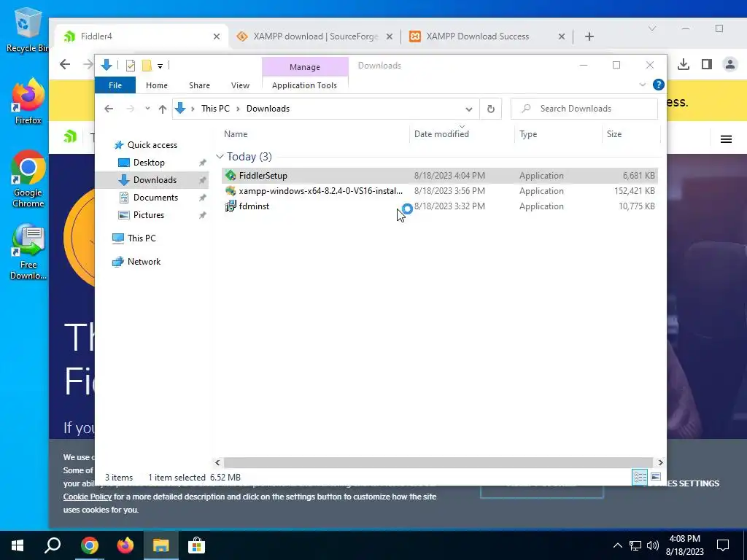Open recent locations dropdown arrow
This screenshot has width=747, height=560.
(147, 109)
